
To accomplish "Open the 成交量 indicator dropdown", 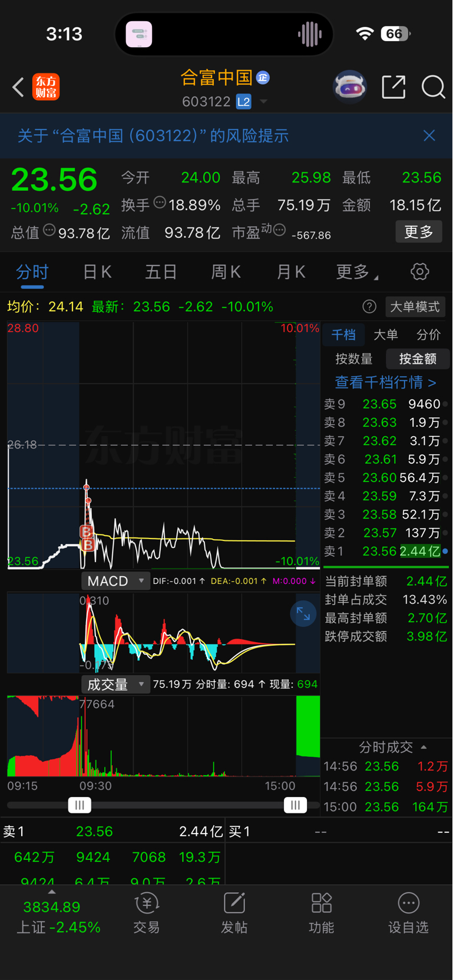I will (115, 685).
